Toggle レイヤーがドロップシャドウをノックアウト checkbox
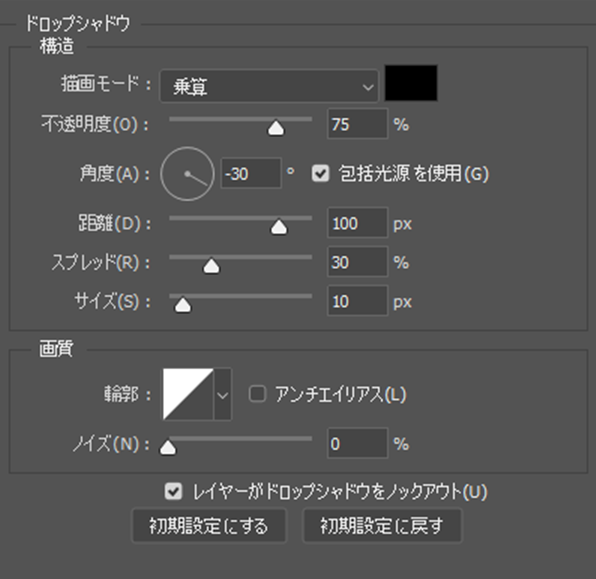Viewport: 596px width, 579px height. pyautogui.click(x=173, y=491)
